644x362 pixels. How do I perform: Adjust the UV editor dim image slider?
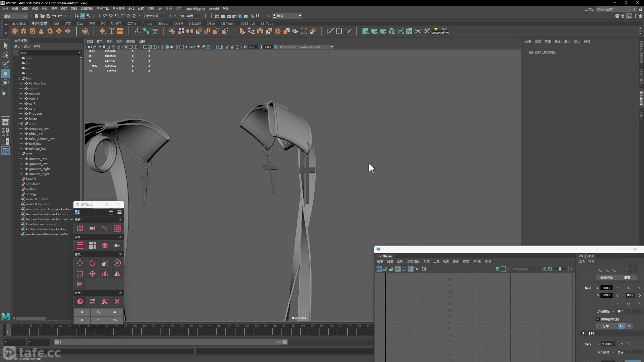point(560,269)
